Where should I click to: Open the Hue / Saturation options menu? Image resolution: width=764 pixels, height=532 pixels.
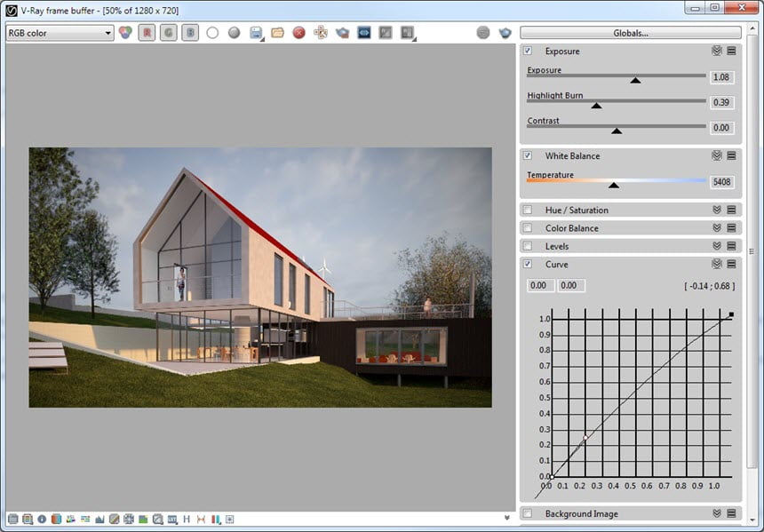pyautogui.click(x=731, y=210)
